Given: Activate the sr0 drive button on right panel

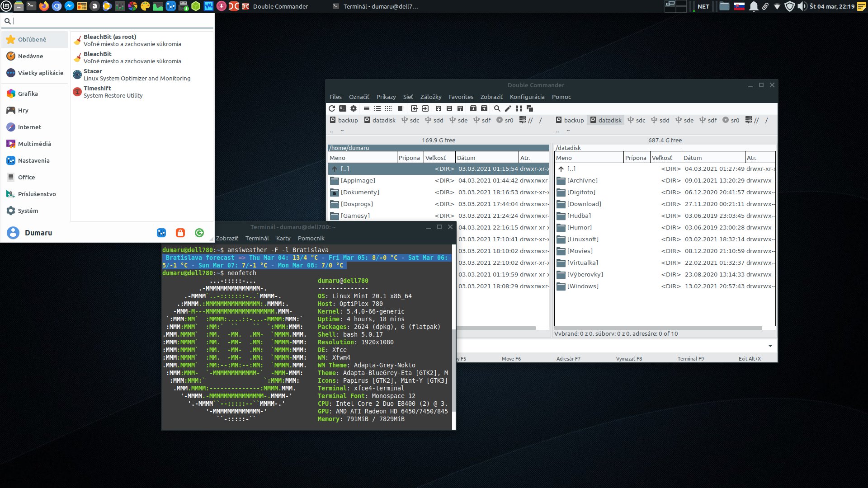Looking at the screenshot, I should click(731, 120).
